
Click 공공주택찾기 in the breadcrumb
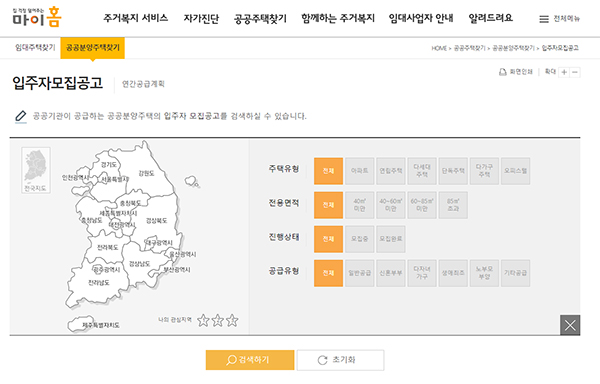click(469, 48)
